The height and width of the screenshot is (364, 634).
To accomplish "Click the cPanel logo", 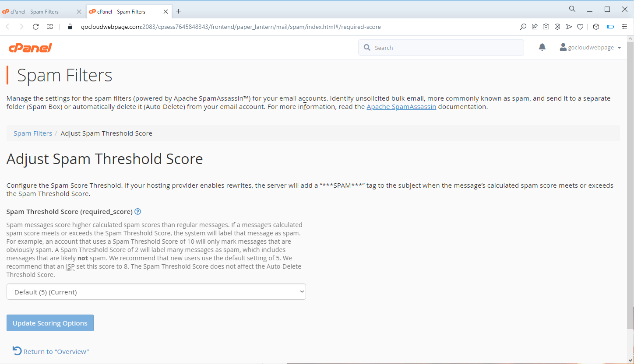I will click(30, 48).
